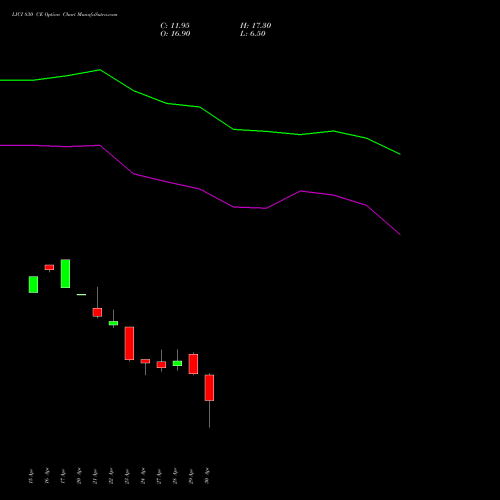500x500 pixels.
Task: Click the 17 Apr date label
Action: [63, 476]
